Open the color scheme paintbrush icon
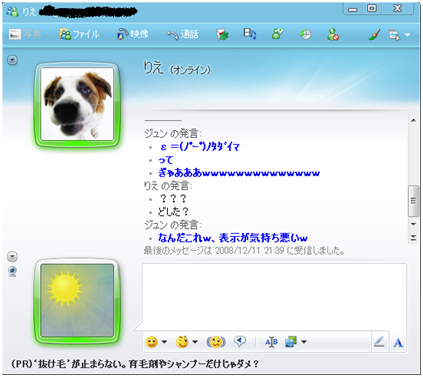This screenshot has width=423, height=377. point(374,34)
